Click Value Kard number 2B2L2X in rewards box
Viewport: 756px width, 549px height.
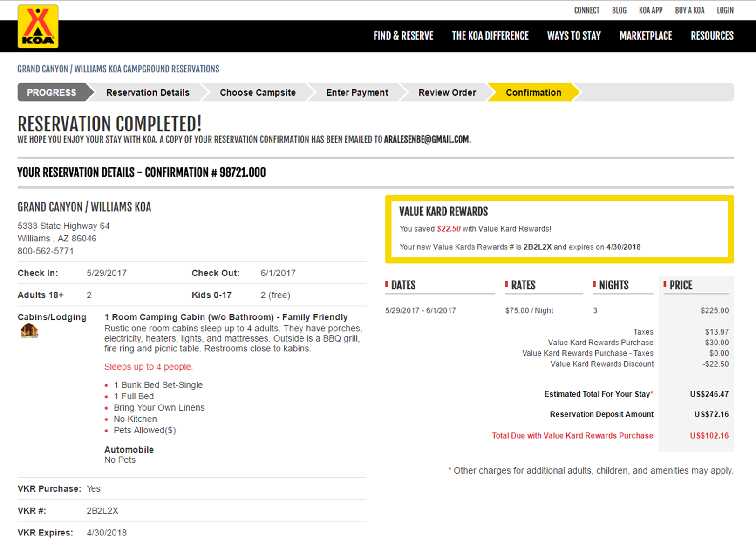537,247
